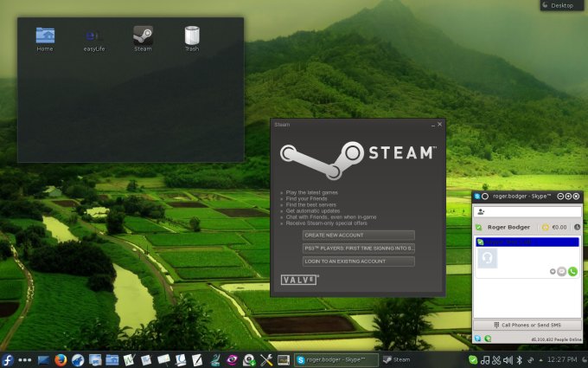Launch the green swan icon in panel
Viewport: 588px width, 368px height.
tap(215, 360)
